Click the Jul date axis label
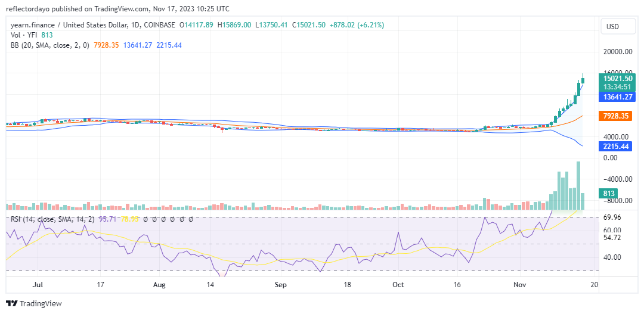The image size is (644, 314). [38, 284]
